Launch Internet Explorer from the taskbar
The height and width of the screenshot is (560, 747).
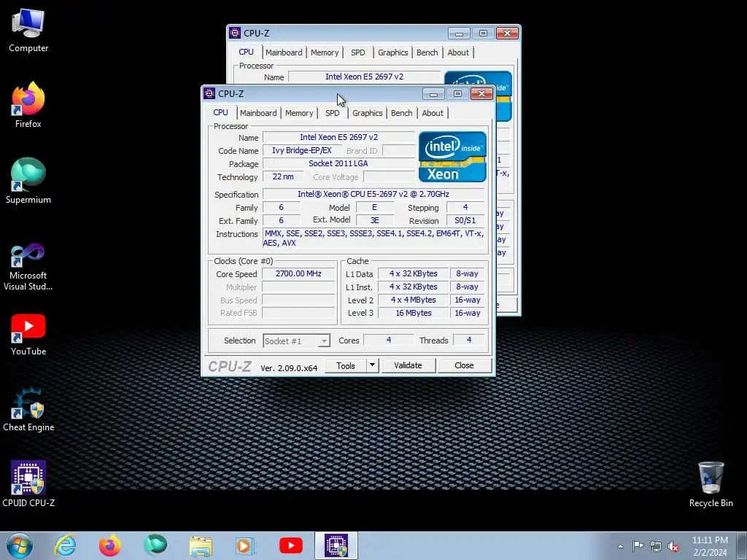point(65,545)
